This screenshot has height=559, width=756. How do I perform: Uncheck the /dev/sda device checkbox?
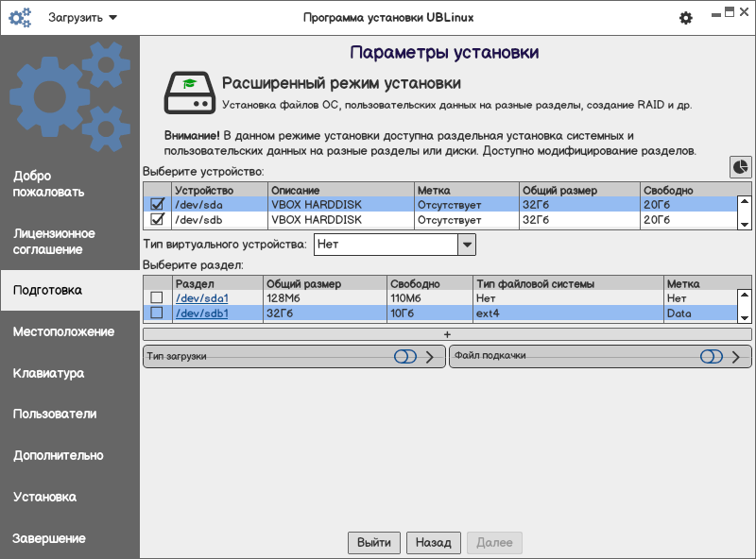(x=157, y=204)
